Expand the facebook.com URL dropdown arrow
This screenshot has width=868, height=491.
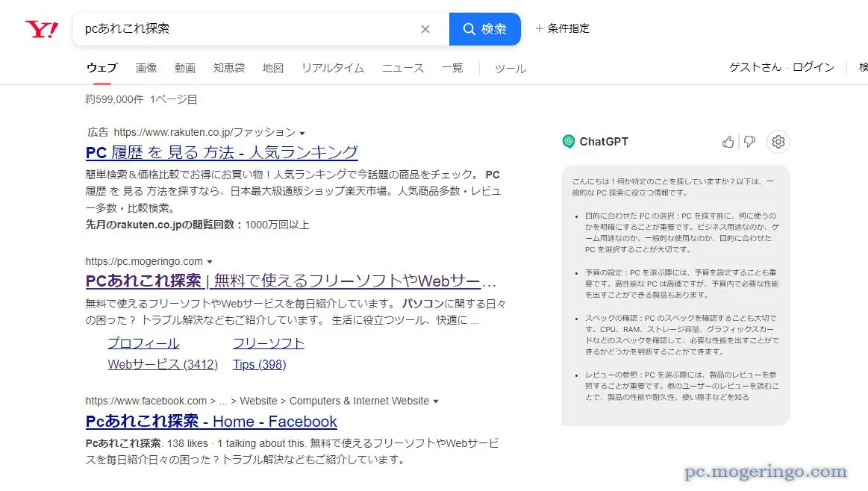point(436,401)
